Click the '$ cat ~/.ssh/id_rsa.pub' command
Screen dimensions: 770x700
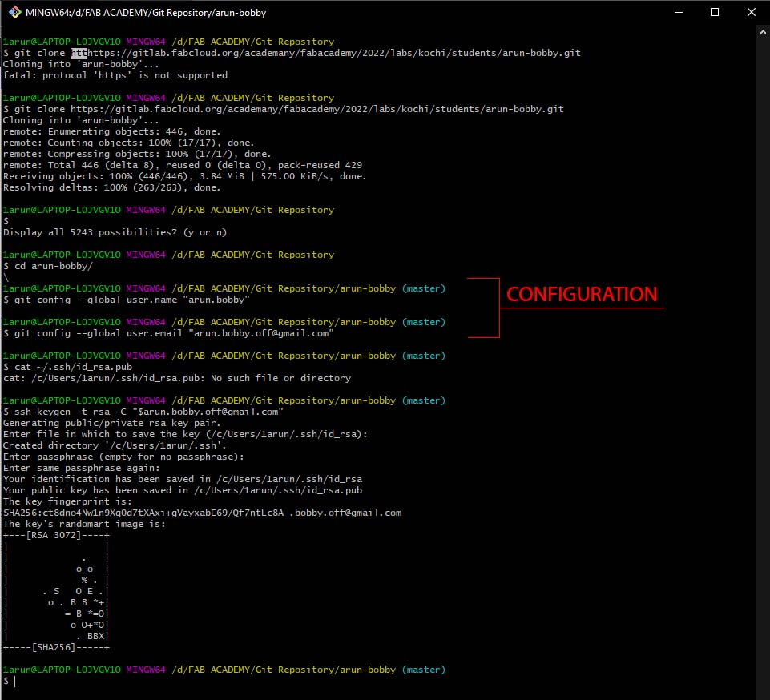[x=68, y=367]
